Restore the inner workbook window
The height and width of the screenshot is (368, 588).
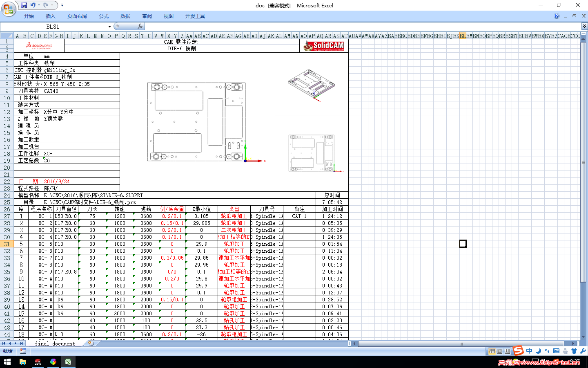[575, 16]
